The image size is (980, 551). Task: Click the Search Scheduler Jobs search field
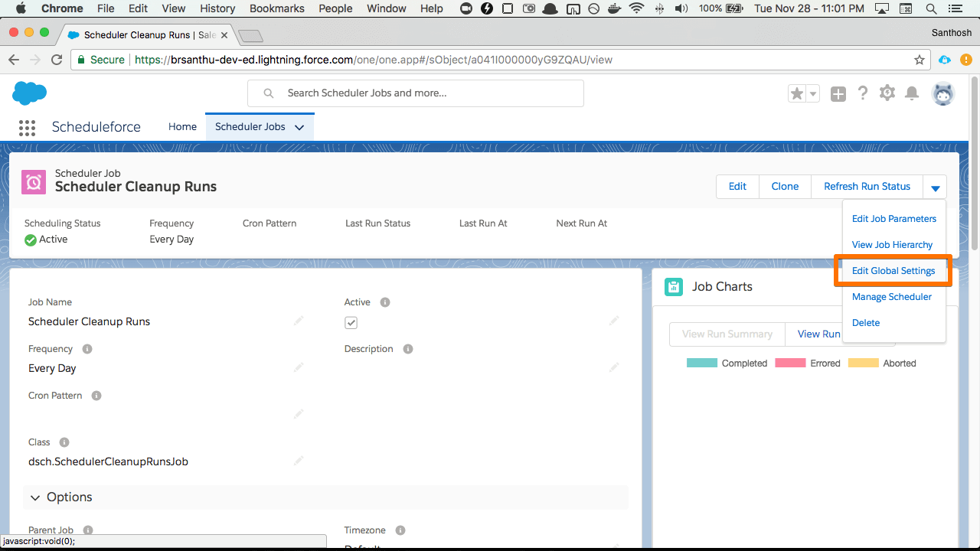tap(416, 93)
